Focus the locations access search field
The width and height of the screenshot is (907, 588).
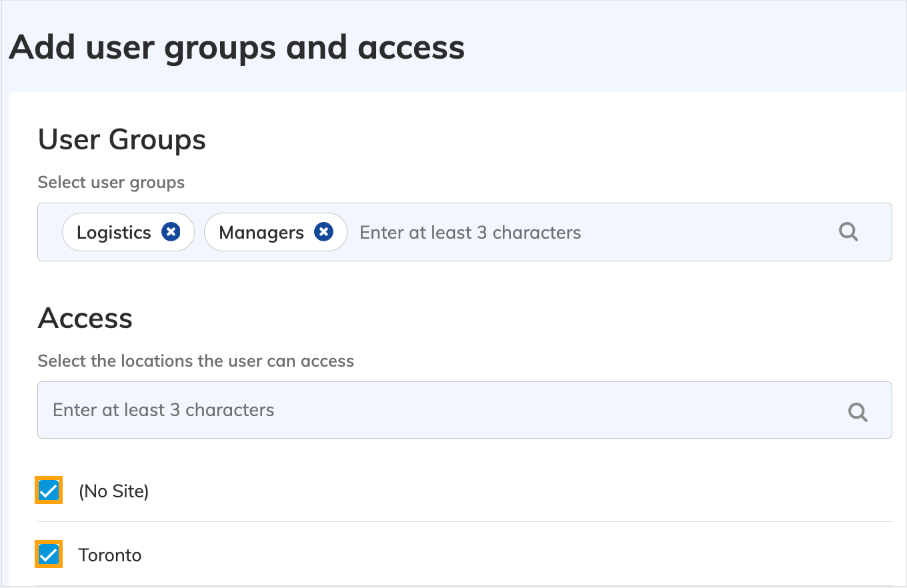point(464,410)
